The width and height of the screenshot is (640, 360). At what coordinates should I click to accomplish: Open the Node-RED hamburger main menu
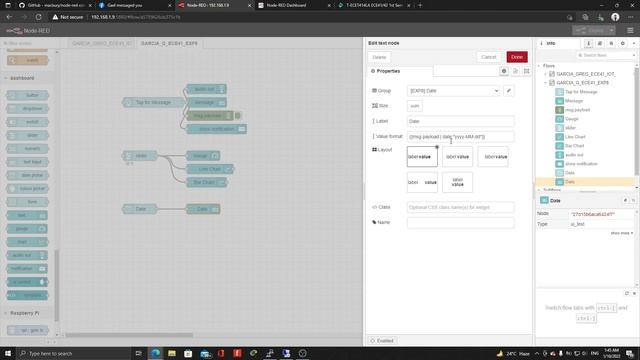click(x=630, y=31)
